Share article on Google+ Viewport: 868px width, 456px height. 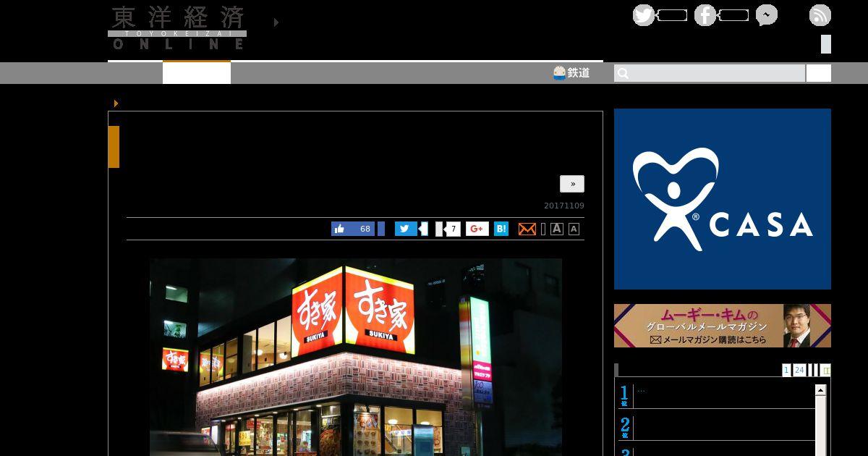477,229
